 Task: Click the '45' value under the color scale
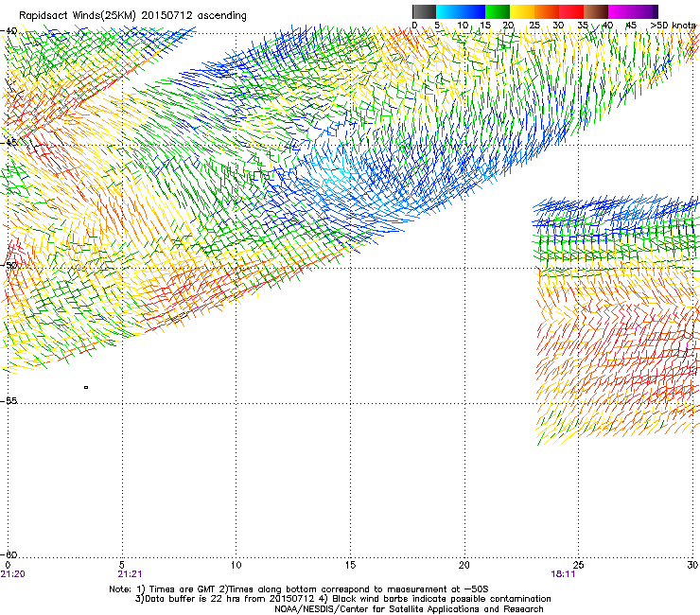click(x=631, y=26)
